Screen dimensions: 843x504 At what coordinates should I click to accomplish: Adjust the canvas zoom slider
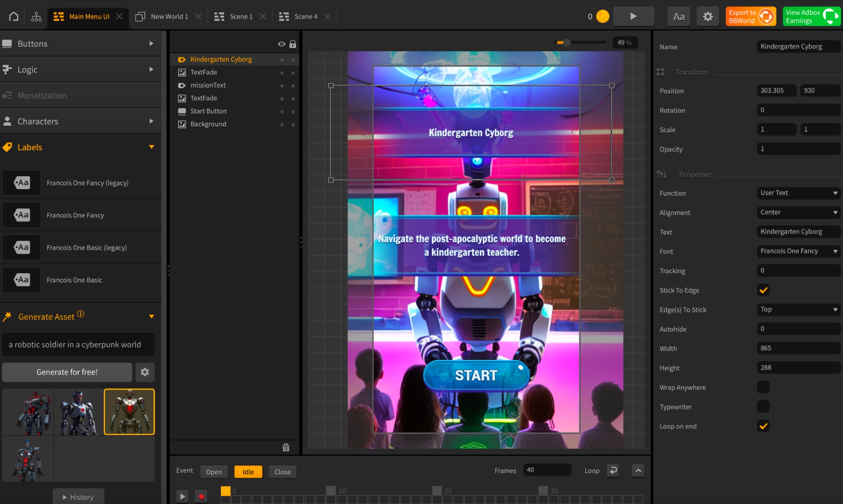pos(567,43)
